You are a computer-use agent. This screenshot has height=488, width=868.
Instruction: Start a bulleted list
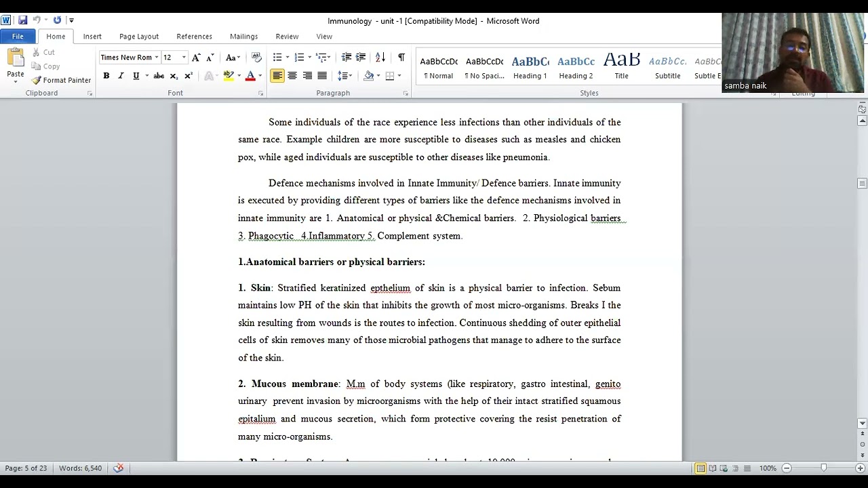[x=277, y=58]
